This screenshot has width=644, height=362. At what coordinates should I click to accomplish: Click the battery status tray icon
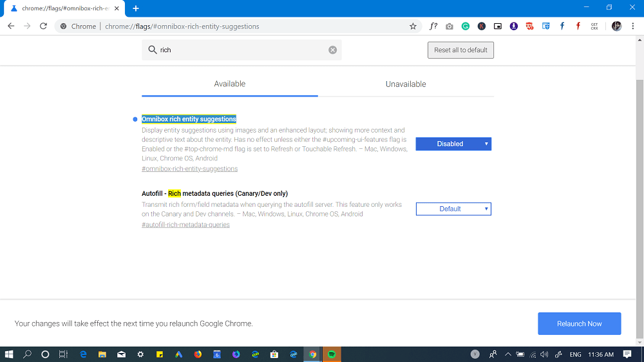520,354
